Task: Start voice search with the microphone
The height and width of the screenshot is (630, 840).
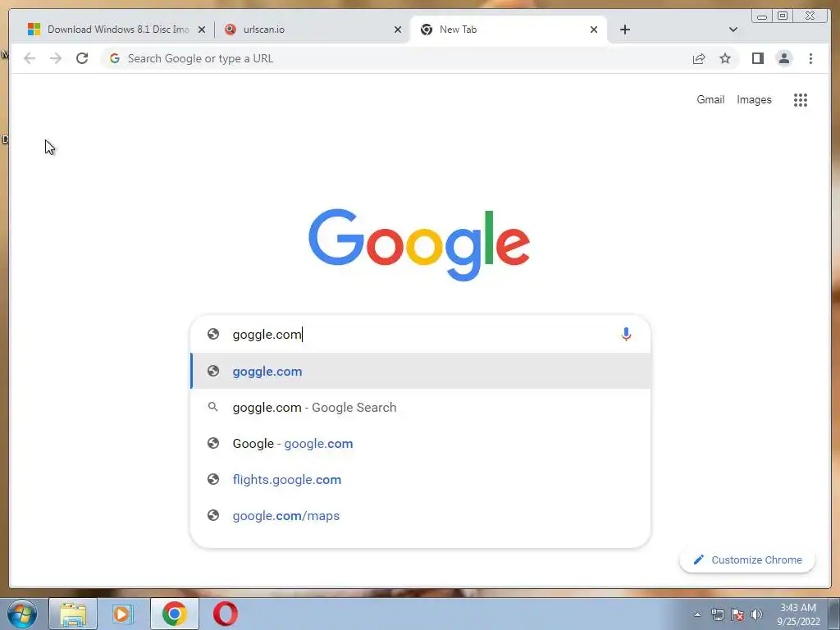Action: 626,335
